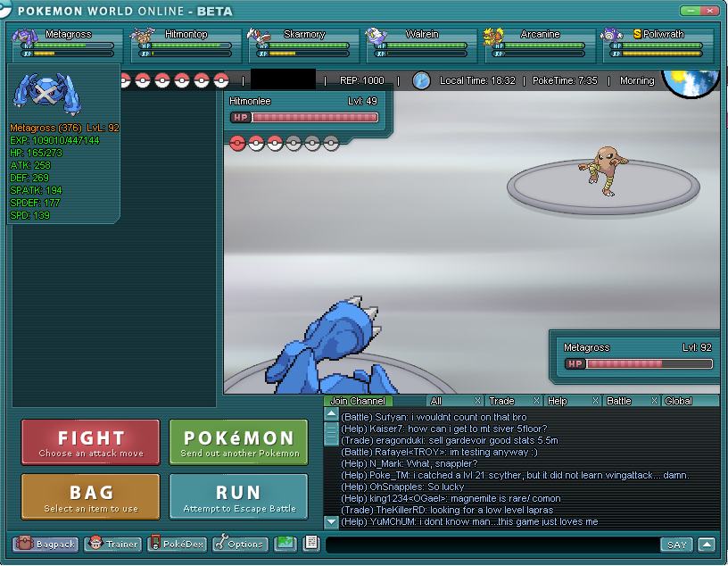Click the enemy Hitmonlee sprite
Image resolution: width=728 pixels, height=566 pixels.
pos(602,171)
